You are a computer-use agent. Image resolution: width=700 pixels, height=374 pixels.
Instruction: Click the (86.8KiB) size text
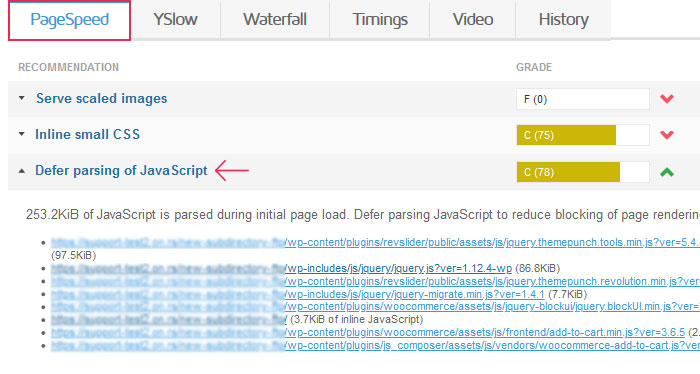538,268
